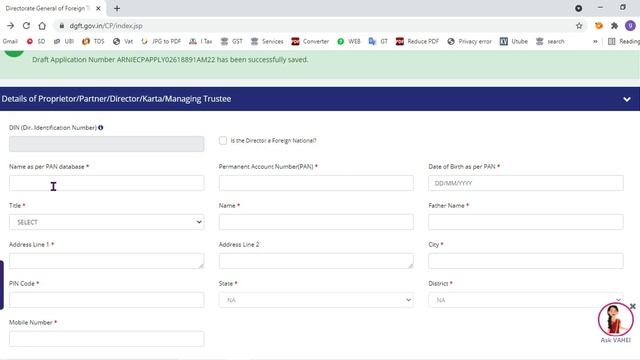Image resolution: width=640 pixels, height=360 pixels.
Task: Dismiss the Ask VAHEI assistant
Action: click(633, 306)
